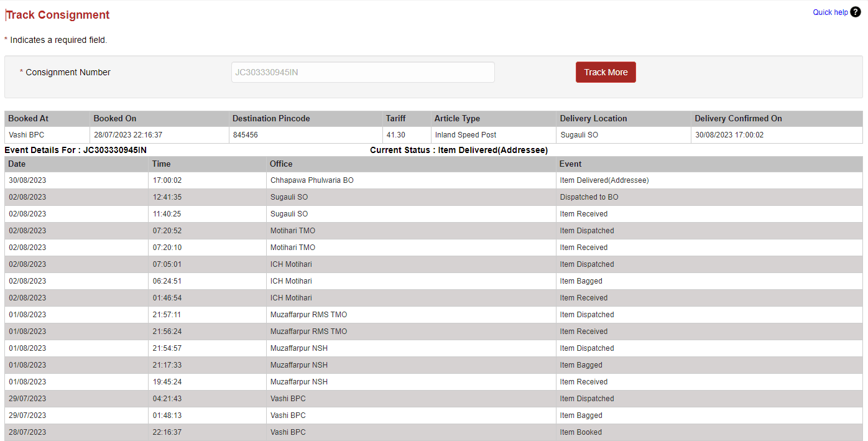Click the Item Bagged event at 06:24:51

point(709,281)
